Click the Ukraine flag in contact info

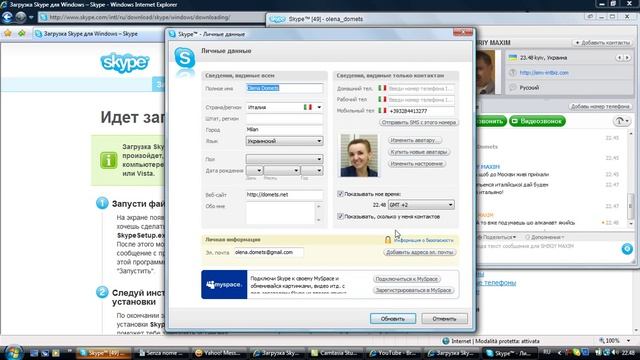click(x=513, y=58)
